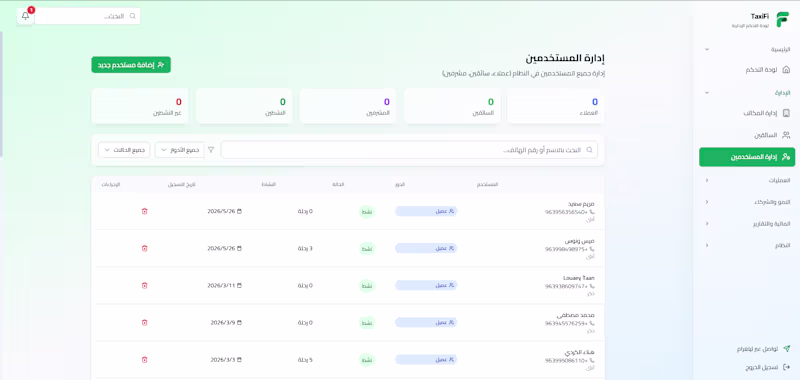Click the العملاء stat card
Screen dimensions: 800x380
coord(556,106)
